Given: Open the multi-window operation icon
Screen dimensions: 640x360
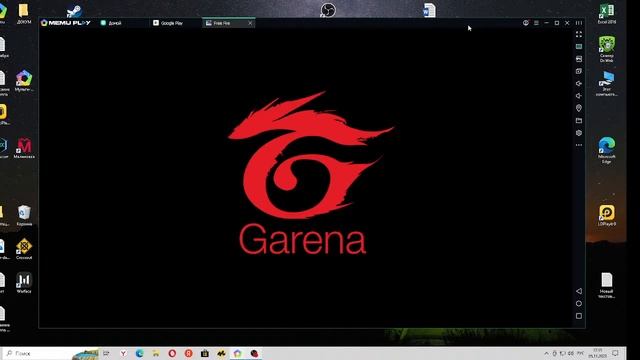Looking at the screenshot, I should (579, 71).
